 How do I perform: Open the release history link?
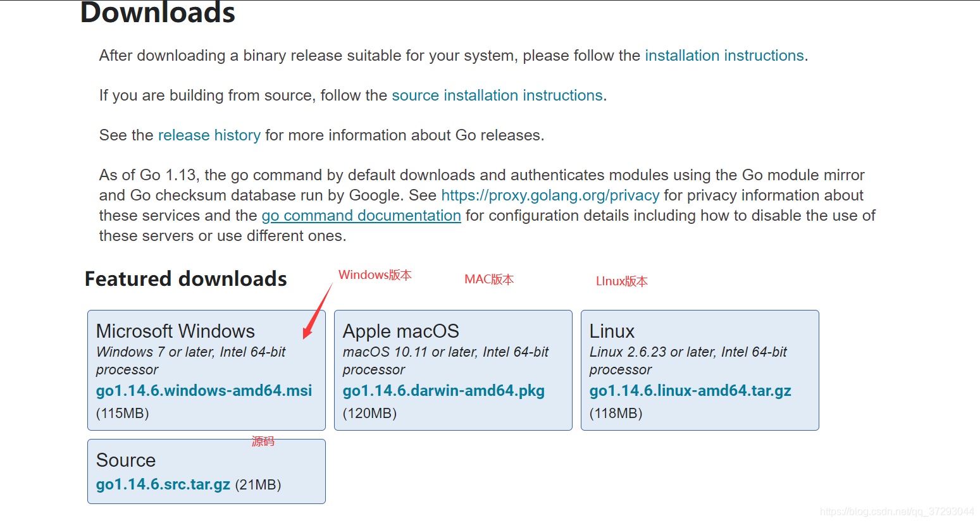pos(209,135)
